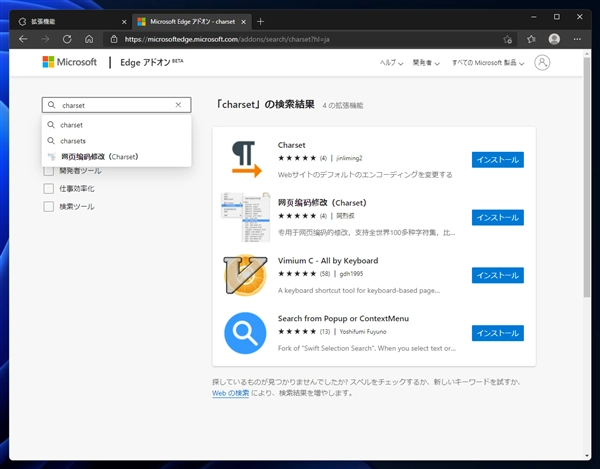Install the 网页编码修改 (Charset) extension
Viewport: 600px width, 469px height.
pyautogui.click(x=497, y=217)
